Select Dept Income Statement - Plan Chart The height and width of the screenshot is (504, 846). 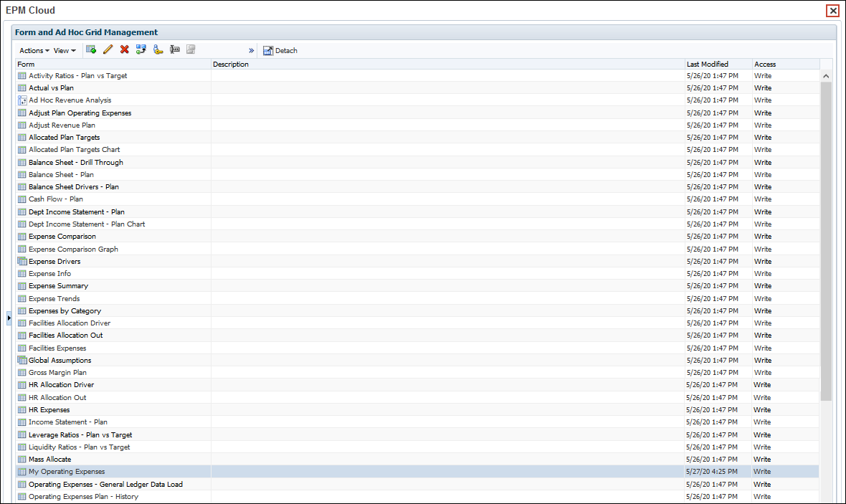pyautogui.click(x=87, y=224)
